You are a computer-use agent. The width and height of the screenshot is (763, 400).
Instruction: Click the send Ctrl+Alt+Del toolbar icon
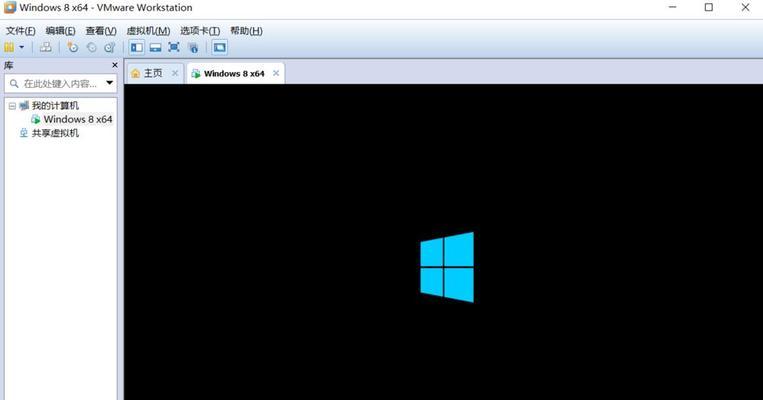[x=45, y=47]
